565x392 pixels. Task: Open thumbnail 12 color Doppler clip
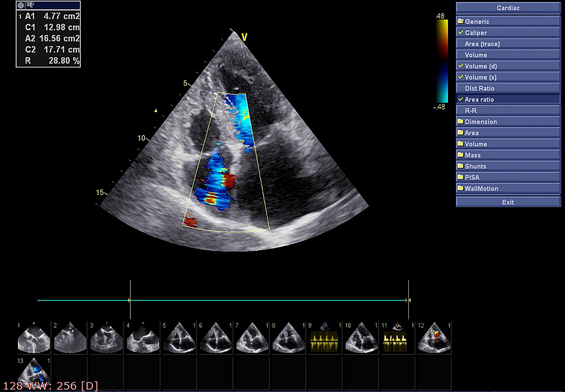point(434,338)
